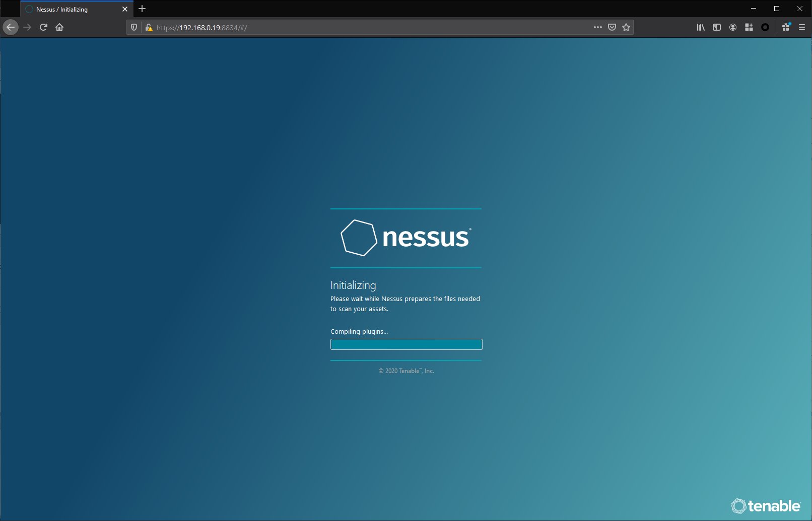
Task: View the insecure connection lock warning
Action: click(149, 28)
